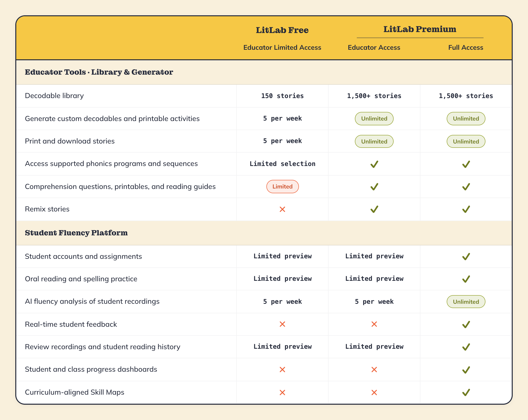This screenshot has width=528, height=420.
Task: Click Student and class progress dashboards label
Action: (x=91, y=370)
